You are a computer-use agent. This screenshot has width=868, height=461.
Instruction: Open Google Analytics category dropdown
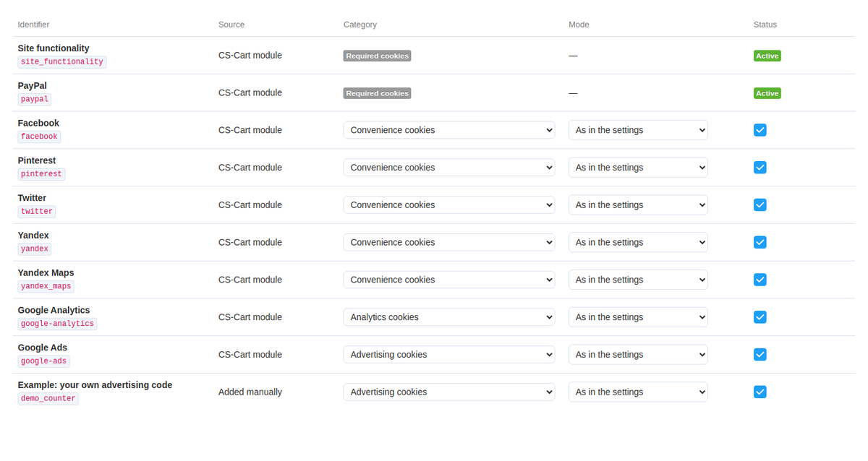point(449,317)
